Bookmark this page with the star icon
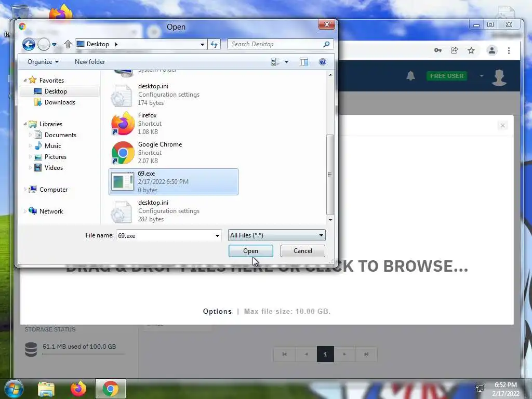Screen dimensions: 532x399 pyautogui.click(x=471, y=50)
